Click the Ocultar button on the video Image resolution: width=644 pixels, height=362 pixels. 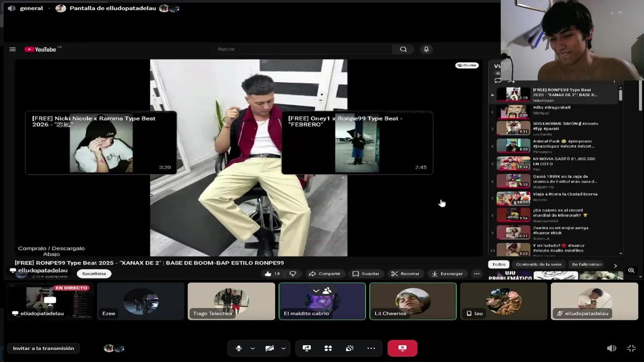(467, 65)
